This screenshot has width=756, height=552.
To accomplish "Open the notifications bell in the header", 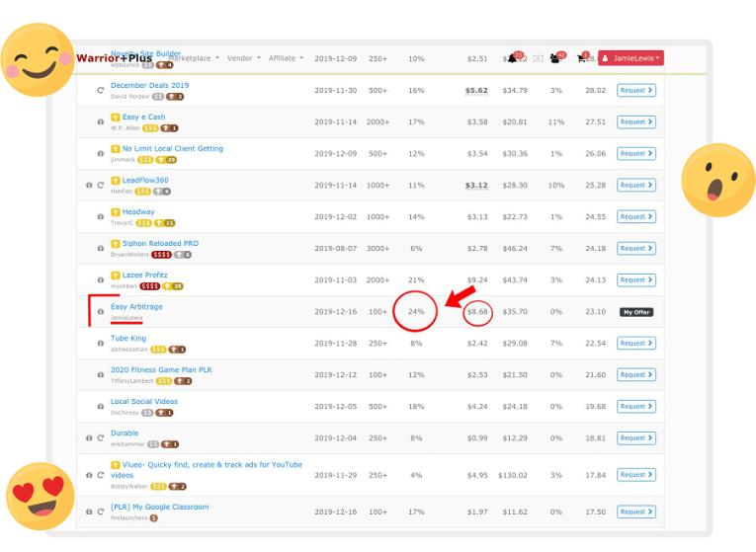I will 513,59.
